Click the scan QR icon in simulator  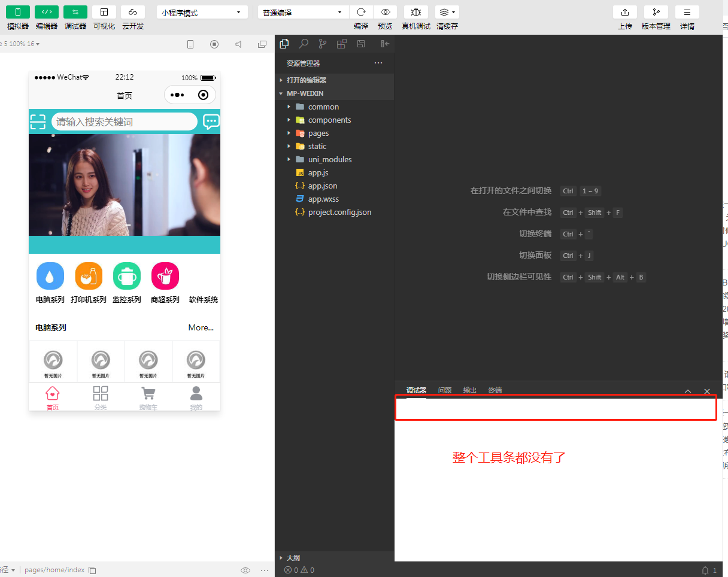38,122
